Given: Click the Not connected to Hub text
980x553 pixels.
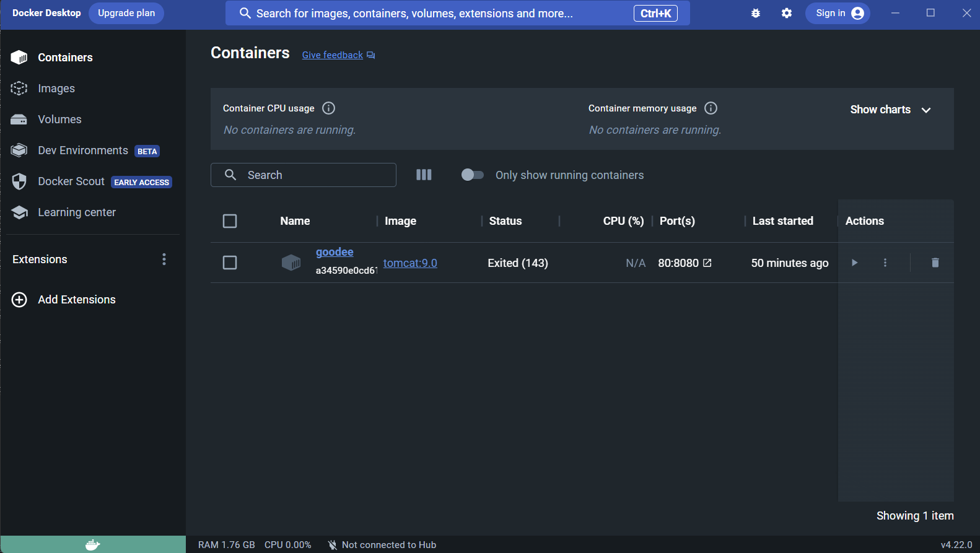Looking at the screenshot, I should click(x=389, y=545).
